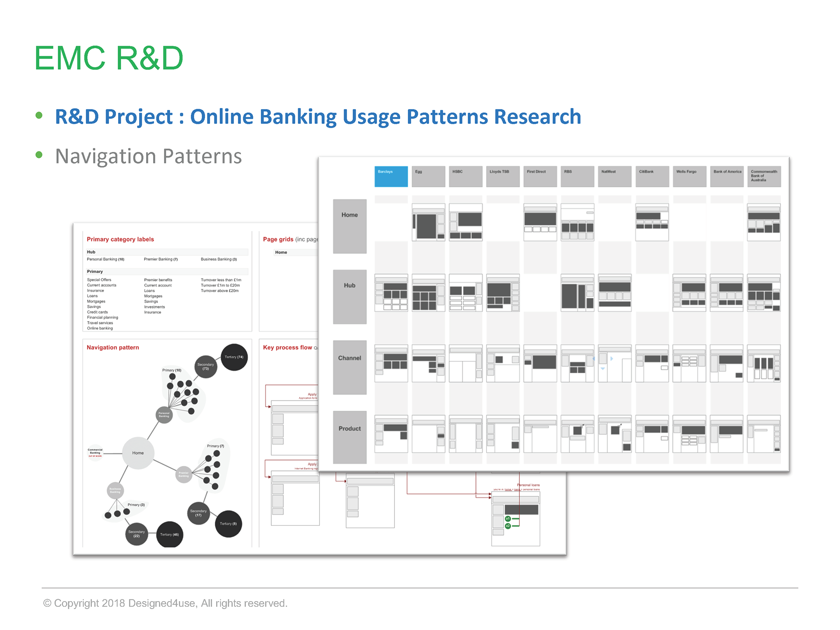Select the HSBC column header
Screen dimensions: 840x630
click(465, 176)
